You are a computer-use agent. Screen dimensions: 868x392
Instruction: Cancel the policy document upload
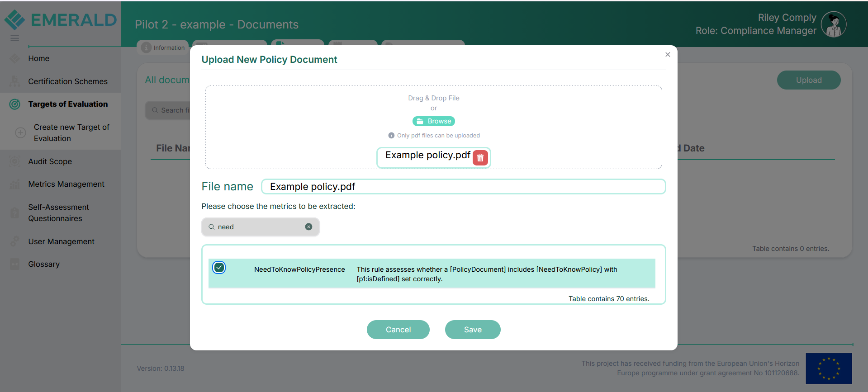(398, 330)
